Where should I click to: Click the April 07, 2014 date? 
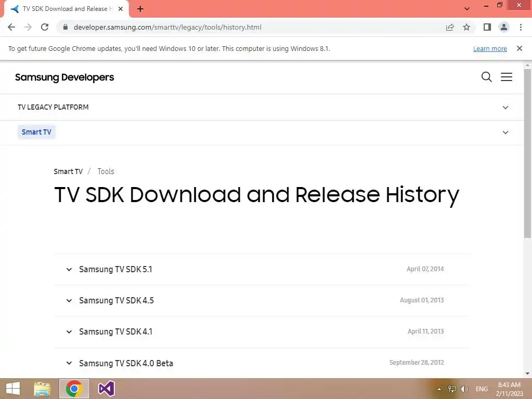pos(425,269)
